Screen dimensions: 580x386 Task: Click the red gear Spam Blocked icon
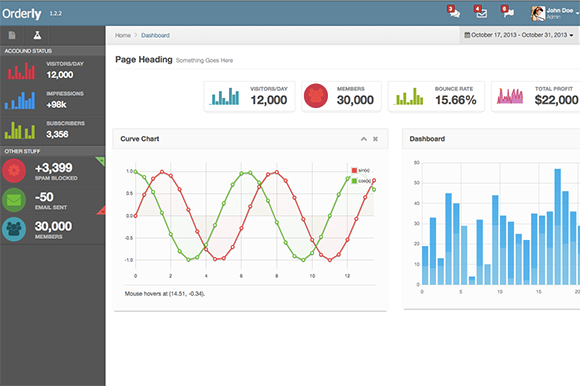pos(14,170)
